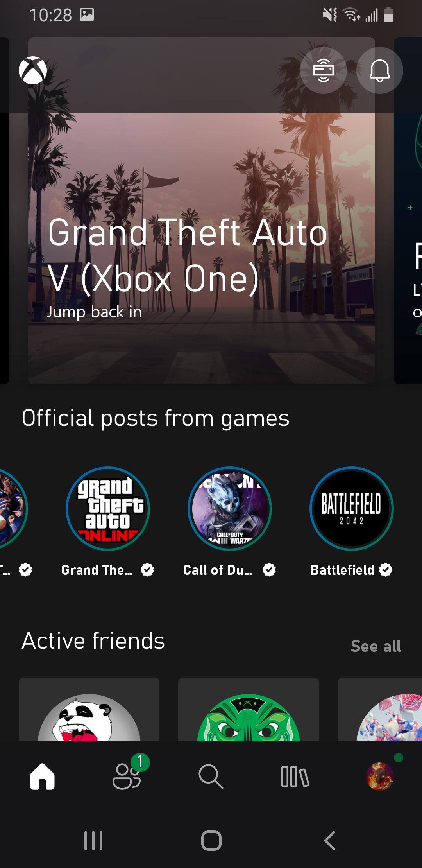Open the green monster avatar friend card

pyautogui.click(x=249, y=710)
